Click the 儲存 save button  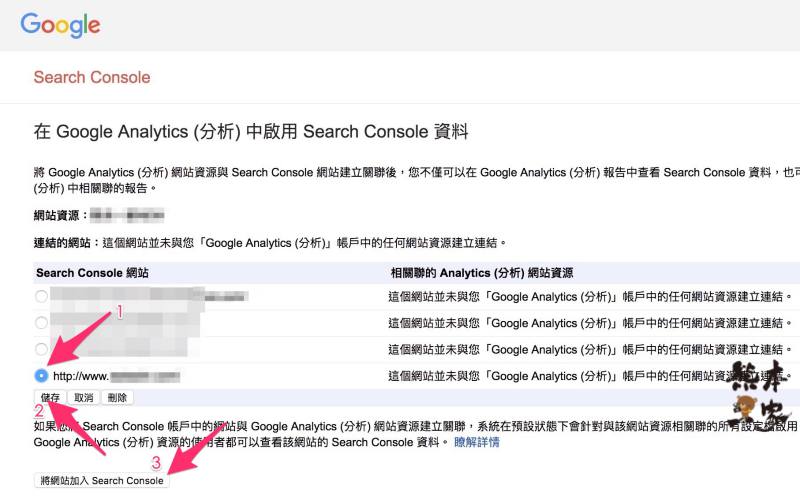50,397
